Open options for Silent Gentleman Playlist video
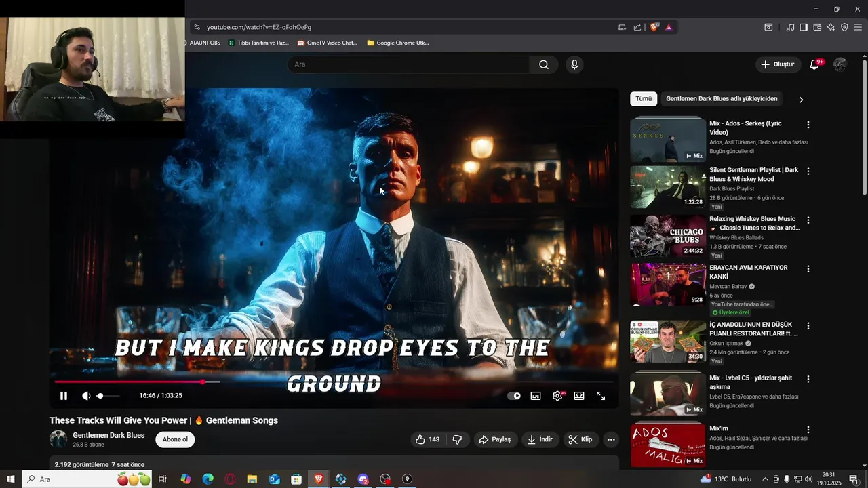This screenshot has height=488, width=868. click(808, 171)
